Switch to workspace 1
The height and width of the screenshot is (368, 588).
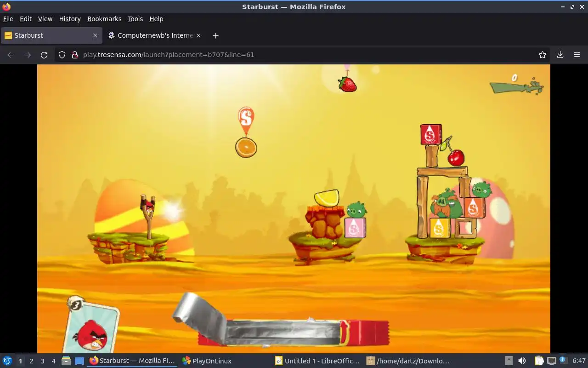(x=20, y=361)
